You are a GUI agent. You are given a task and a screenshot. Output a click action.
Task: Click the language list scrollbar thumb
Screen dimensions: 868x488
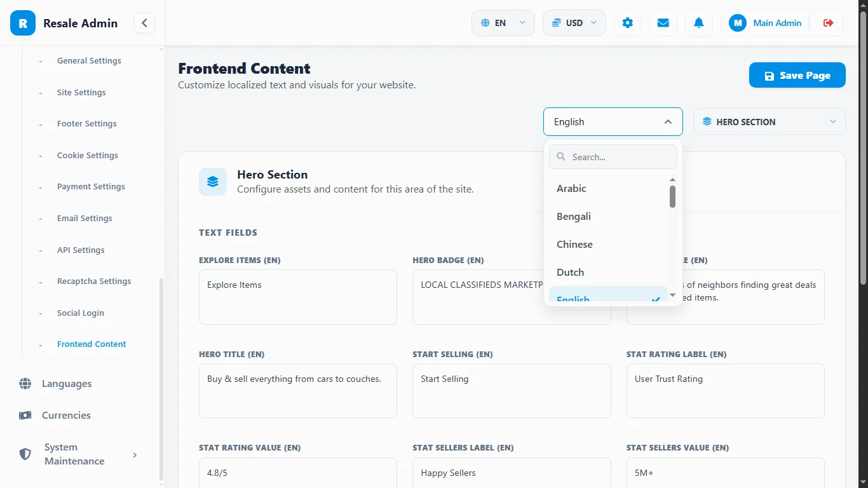tap(672, 196)
